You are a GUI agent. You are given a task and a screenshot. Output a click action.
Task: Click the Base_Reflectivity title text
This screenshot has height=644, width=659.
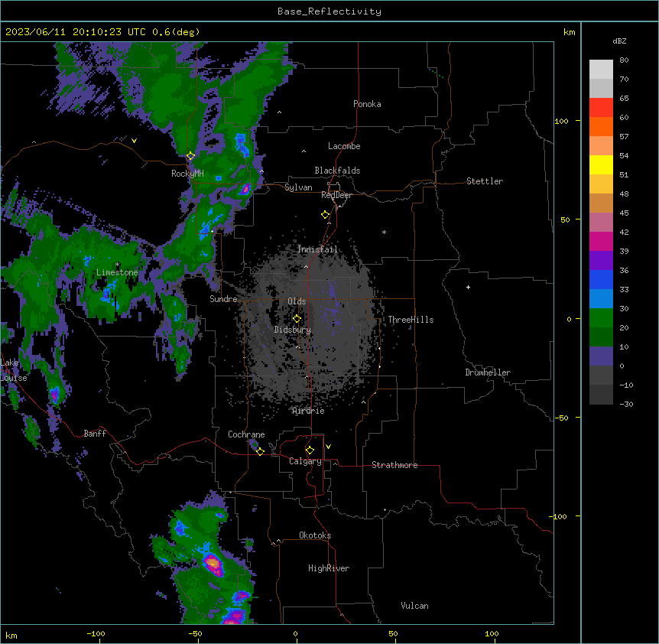(x=329, y=11)
